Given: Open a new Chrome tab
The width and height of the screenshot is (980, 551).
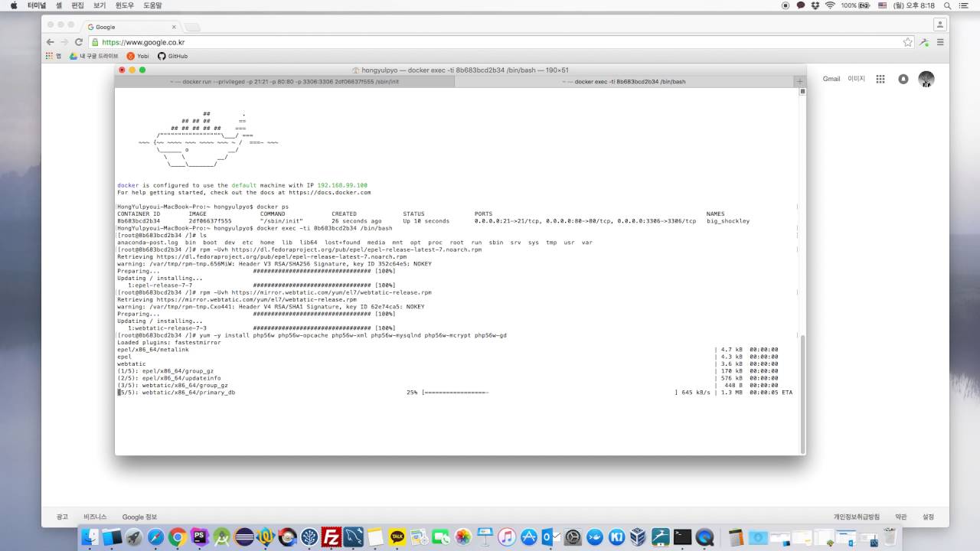Looking at the screenshot, I should tap(191, 28).
